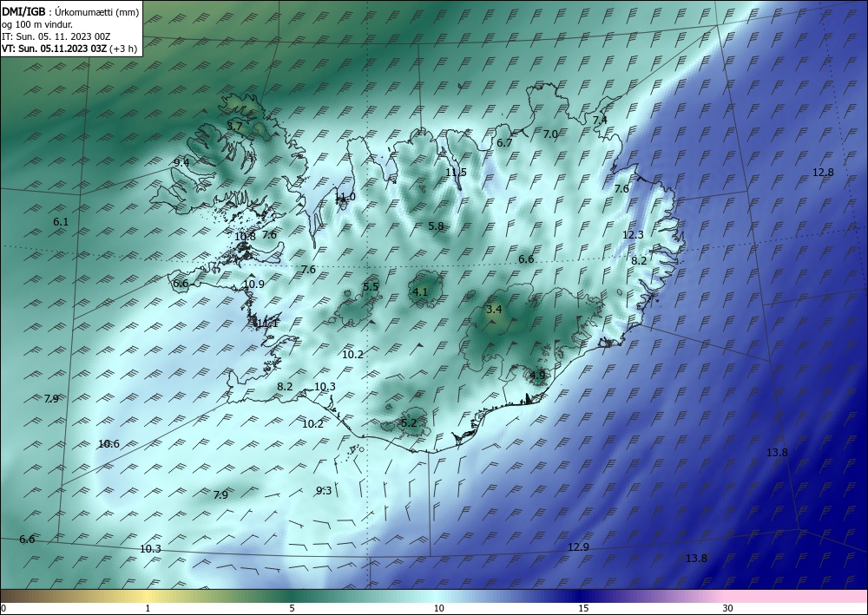Screen dimensions: 868x615
Task: Select the 3.4 minimum value label
Action: pyautogui.click(x=494, y=309)
